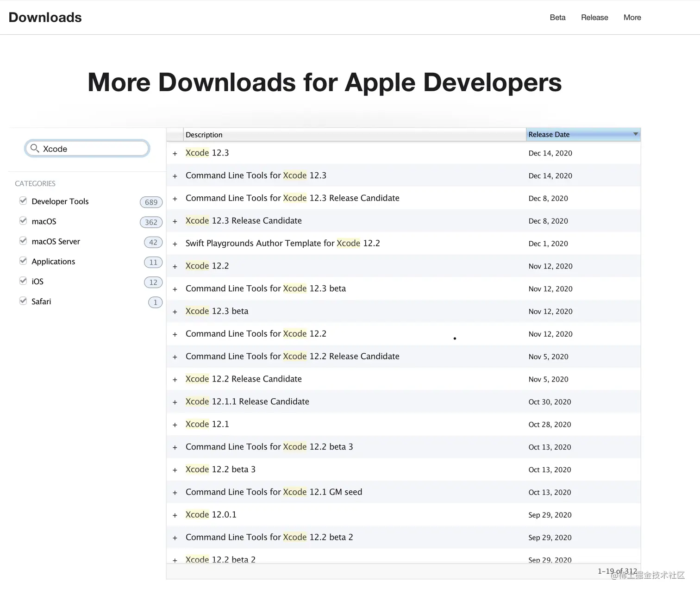
Task: Uncheck the Safari category checkbox
Action: [23, 301]
